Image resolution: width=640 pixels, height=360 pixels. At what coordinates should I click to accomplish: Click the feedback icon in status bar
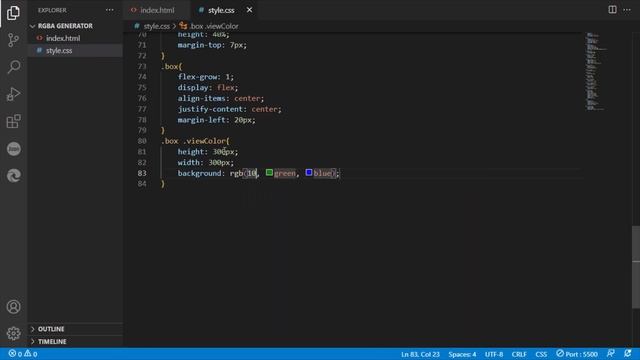click(611, 353)
